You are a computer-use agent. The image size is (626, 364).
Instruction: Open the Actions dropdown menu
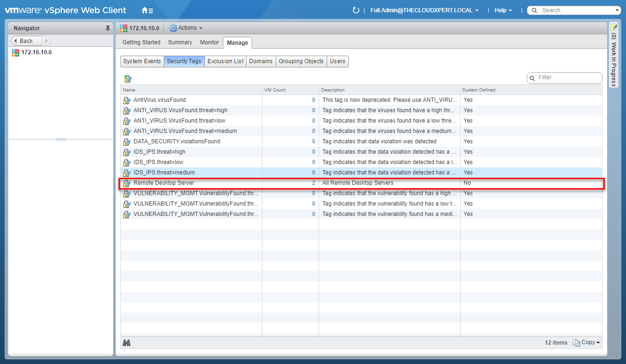pos(186,28)
